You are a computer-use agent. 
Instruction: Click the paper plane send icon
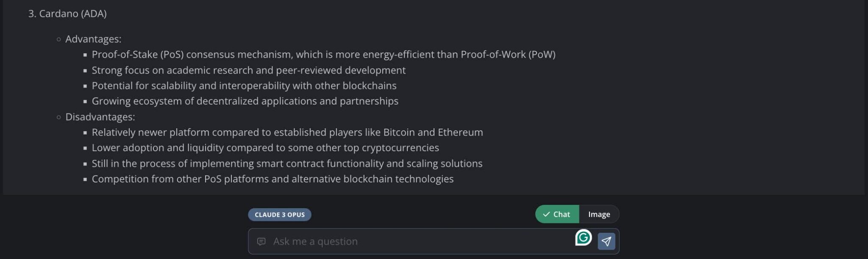tap(607, 240)
